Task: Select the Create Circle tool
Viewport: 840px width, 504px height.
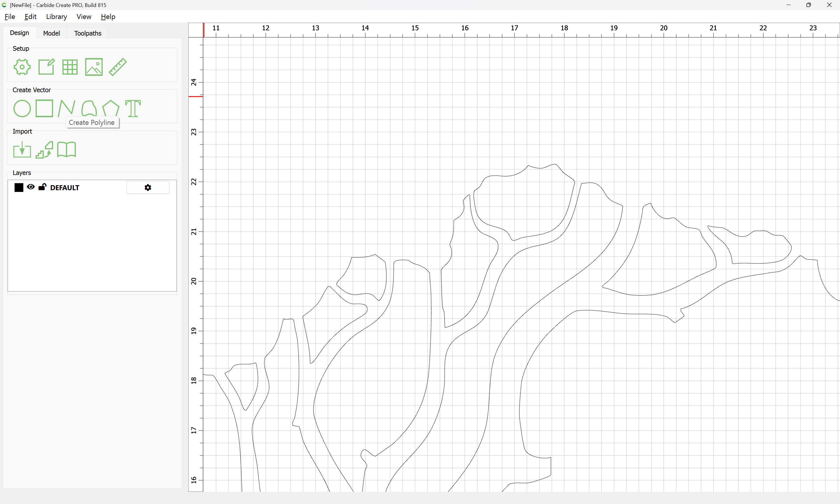Action: click(22, 108)
